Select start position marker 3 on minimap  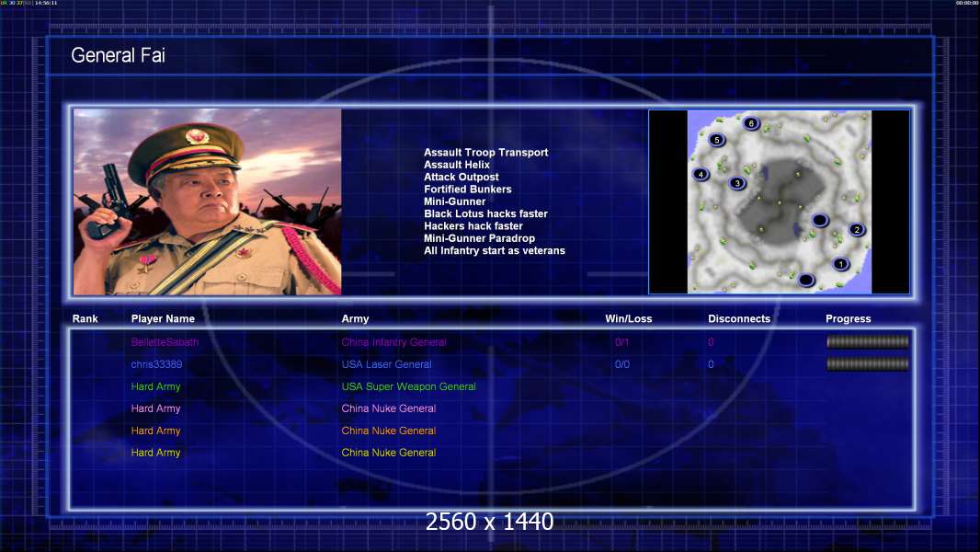tap(737, 183)
